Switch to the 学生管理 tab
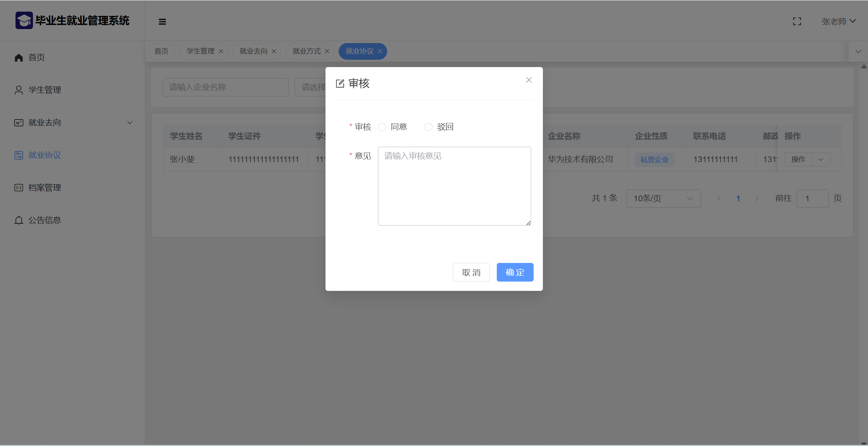This screenshot has height=446, width=868. pyautogui.click(x=200, y=51)
